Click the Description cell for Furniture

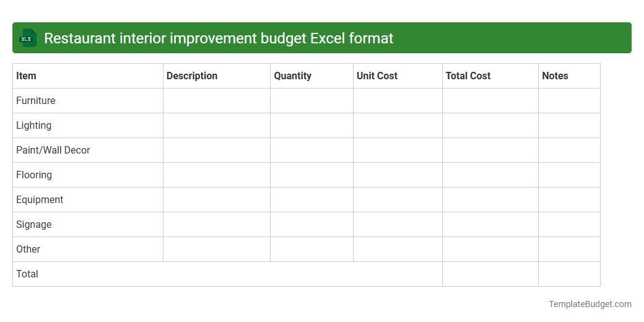[217, 100]
